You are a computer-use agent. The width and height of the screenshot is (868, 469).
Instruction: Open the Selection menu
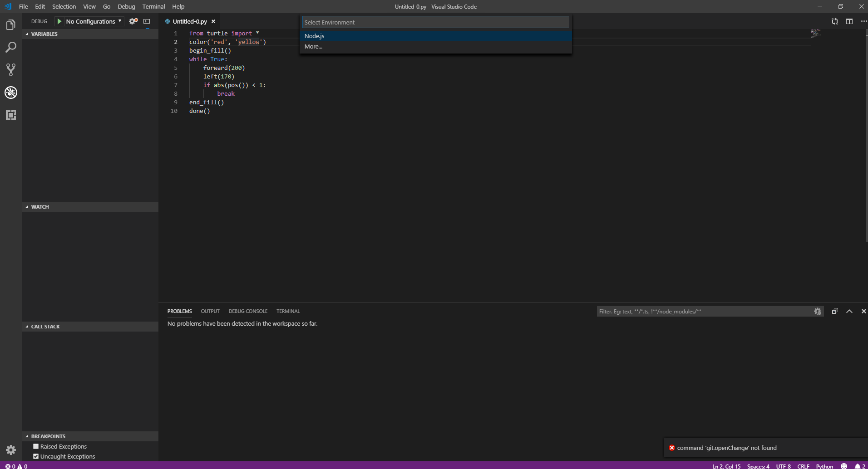(64, 6)
